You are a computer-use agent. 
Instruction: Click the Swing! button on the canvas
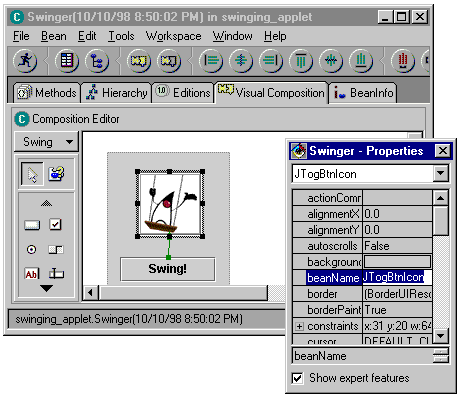(x=168, y=269)
